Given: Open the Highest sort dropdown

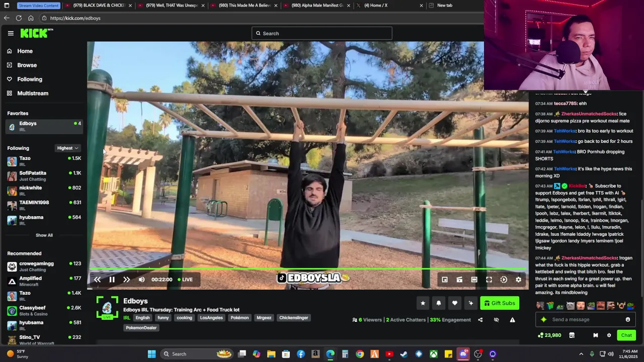Looking at the screenshot, I should click(x=67, y=148).
